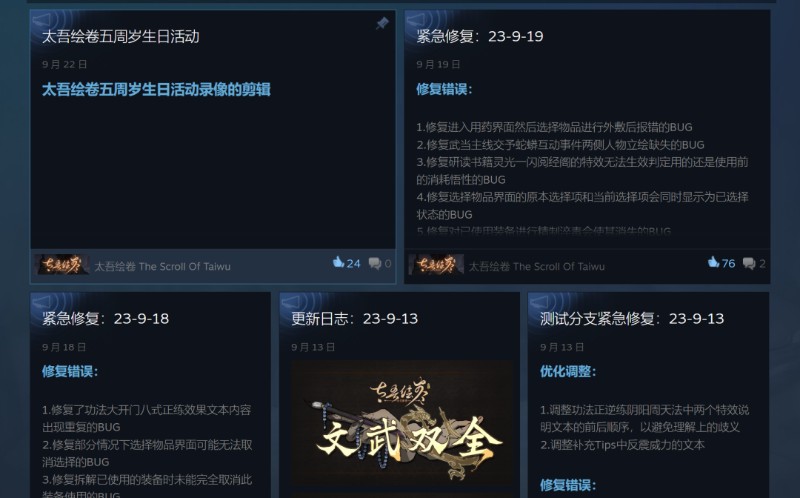Viewport: 800px width, 498px height.
Task: Click thumbs-up icon showing 76 likes
Action: coord(713,262)
